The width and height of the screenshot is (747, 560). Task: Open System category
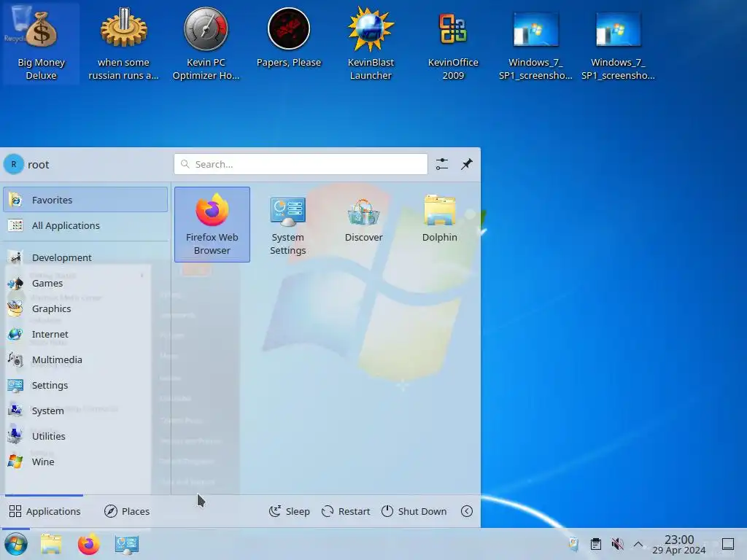(x=85, y=411)
